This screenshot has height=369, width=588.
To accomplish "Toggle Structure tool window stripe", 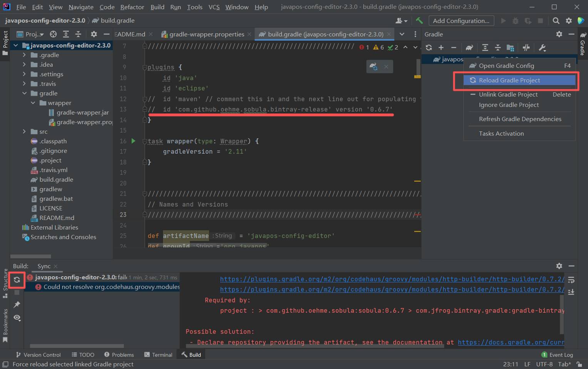I will click(x=5, y=283).
